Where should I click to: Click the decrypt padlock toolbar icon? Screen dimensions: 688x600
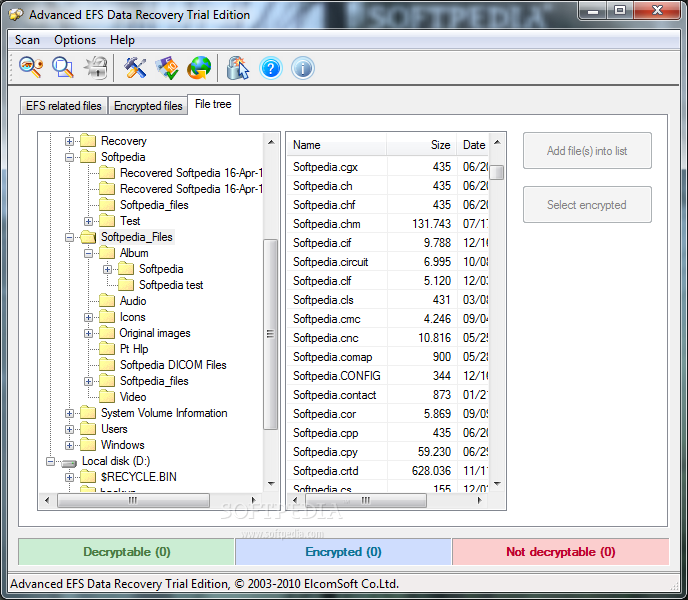(96, 68)
